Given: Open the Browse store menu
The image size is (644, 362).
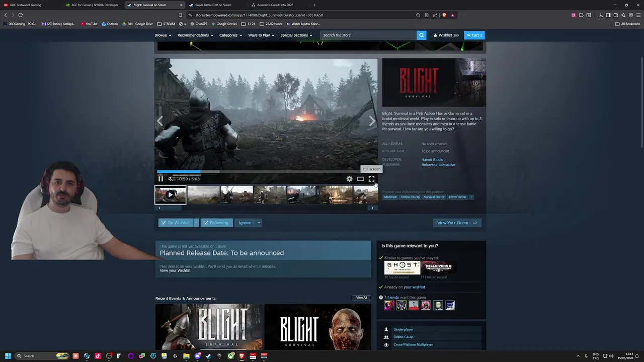Looking at the screenshot, I should click(163, 35).
